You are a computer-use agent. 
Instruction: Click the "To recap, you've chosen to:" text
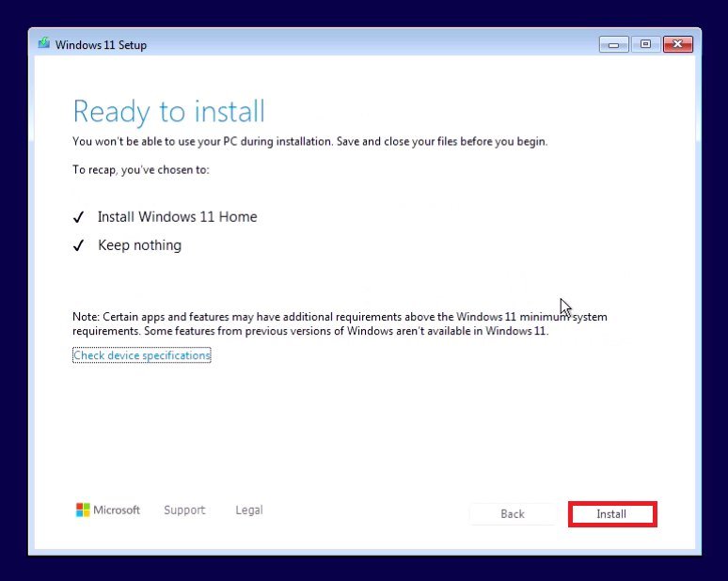[x=141, y=170]
